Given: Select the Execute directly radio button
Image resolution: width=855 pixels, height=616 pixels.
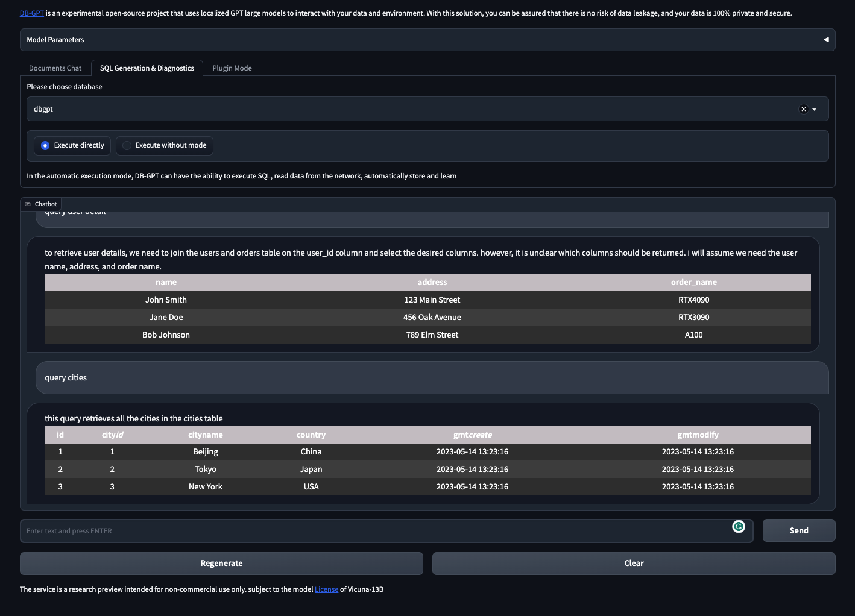Looking at the screenshot, I should point(45,146).
